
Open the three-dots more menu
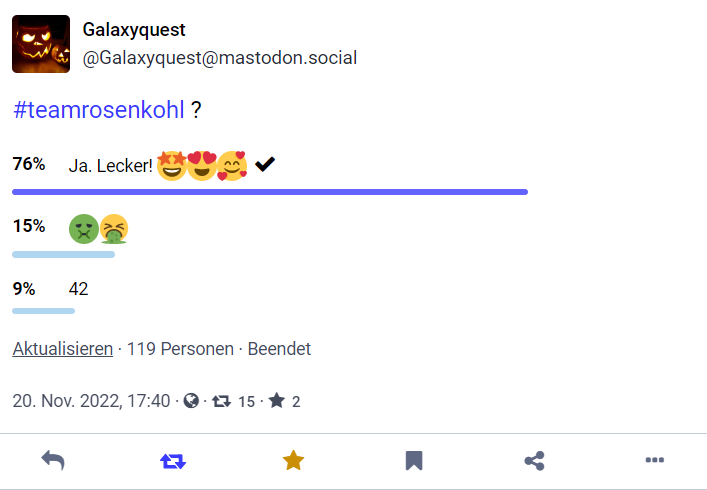tap(655, 460)
